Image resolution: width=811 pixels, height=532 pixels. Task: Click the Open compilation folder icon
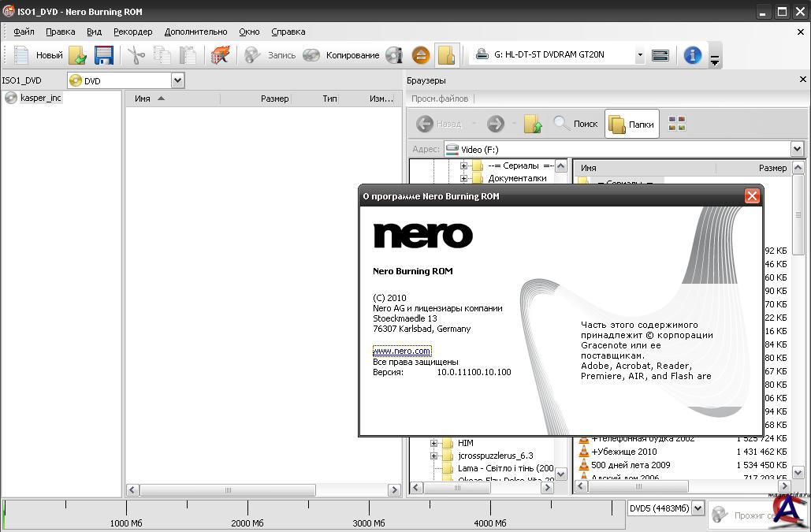click(x=77, y=55)
